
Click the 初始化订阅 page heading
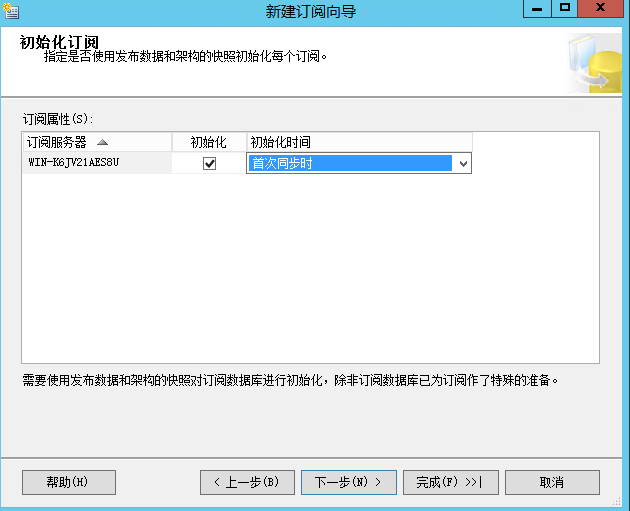pos(59,42)
